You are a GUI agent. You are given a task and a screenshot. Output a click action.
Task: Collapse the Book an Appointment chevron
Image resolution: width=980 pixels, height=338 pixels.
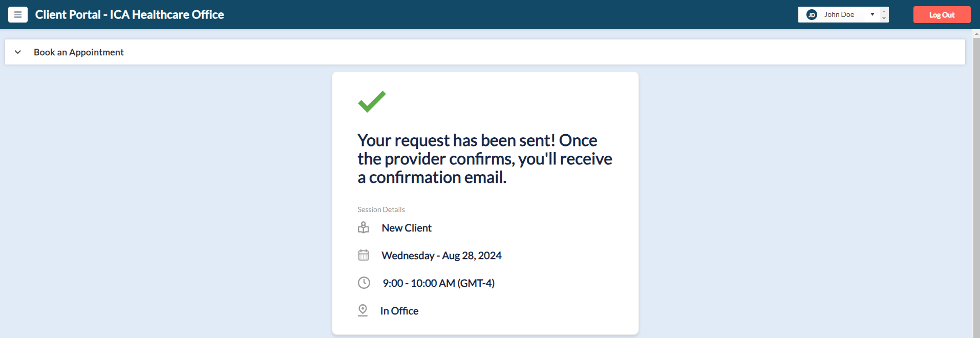pos(18,52)
